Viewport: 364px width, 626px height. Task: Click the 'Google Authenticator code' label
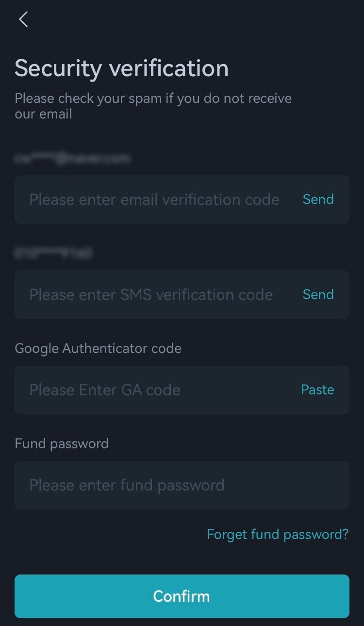[98, 349]
